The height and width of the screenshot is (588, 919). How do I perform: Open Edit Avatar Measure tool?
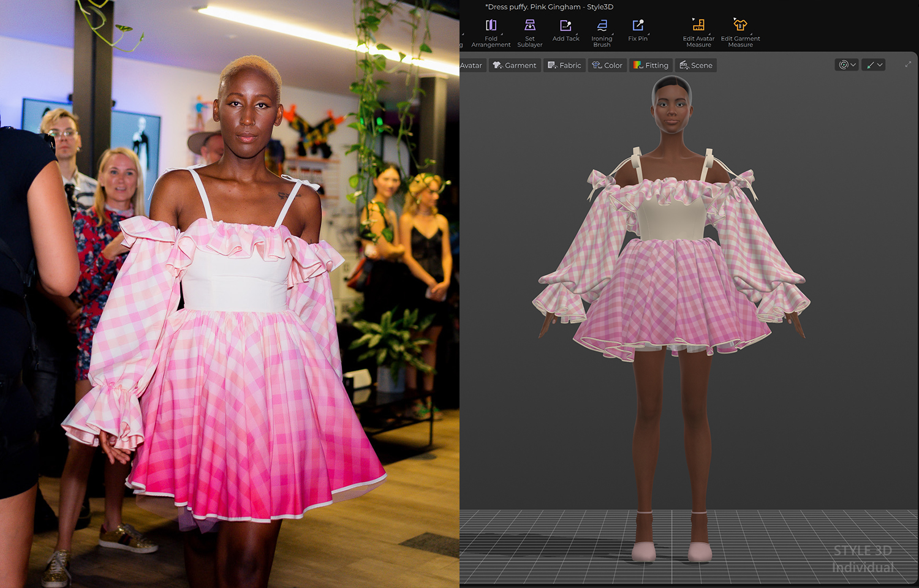(x=698, y=32)
